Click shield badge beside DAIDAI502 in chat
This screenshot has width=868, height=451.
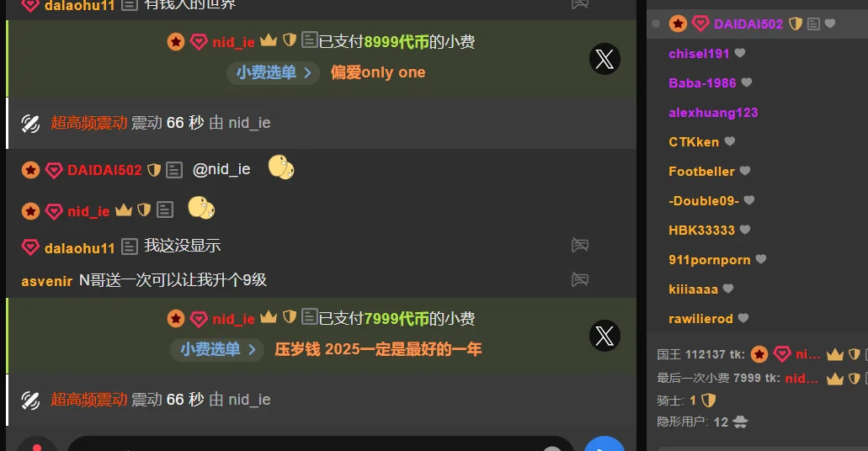click(x=154, y=170)
